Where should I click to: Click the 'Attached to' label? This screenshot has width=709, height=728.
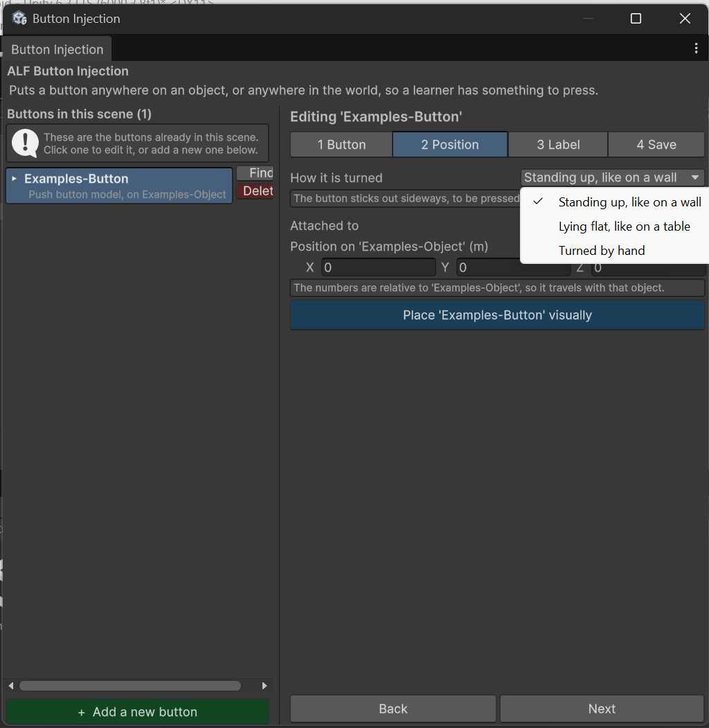click(324, 226)
